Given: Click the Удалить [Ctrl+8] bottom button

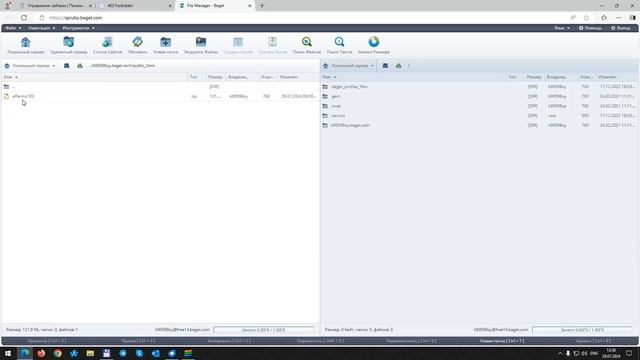Looking at the screenshot, I should [593, 341].
